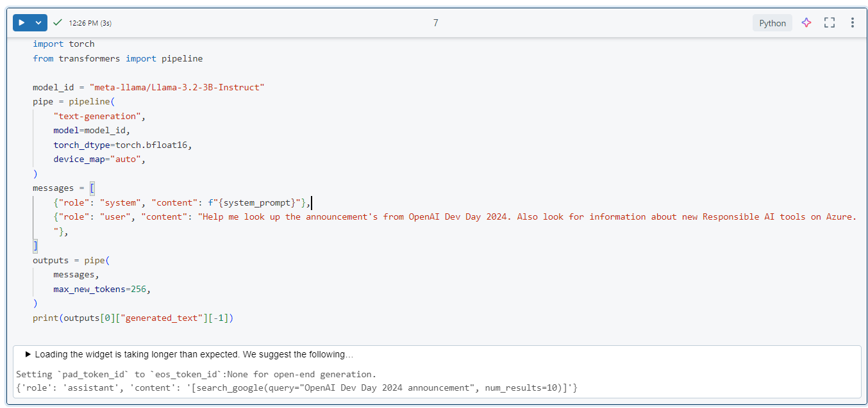Place cursor on the model_id assignment line

pyautogui.click(x=149, y=87)
